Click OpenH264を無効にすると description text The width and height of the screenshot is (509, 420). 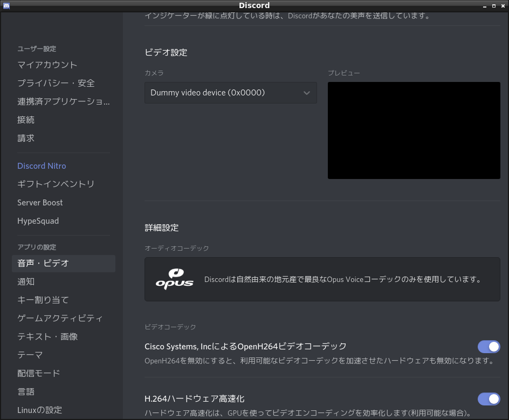click(320, 361)
